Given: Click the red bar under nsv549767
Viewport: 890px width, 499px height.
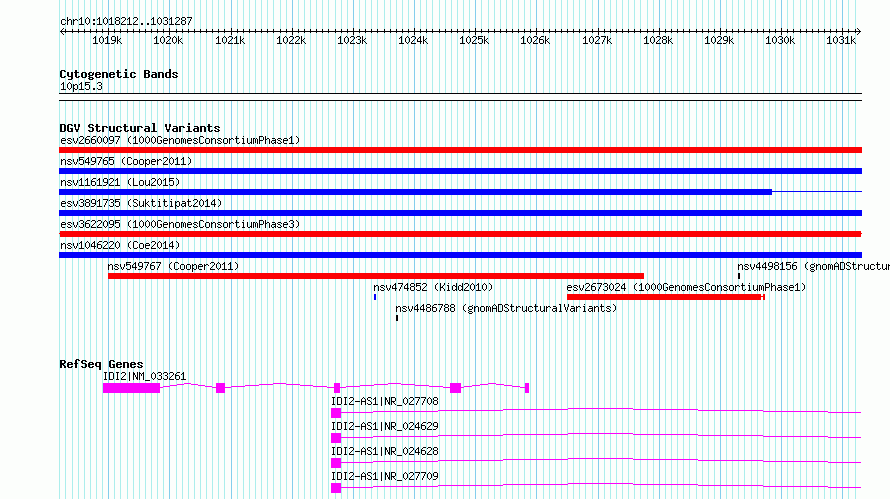Looking at the screenshot, I should pyautogui.click(x=376, y=276).
